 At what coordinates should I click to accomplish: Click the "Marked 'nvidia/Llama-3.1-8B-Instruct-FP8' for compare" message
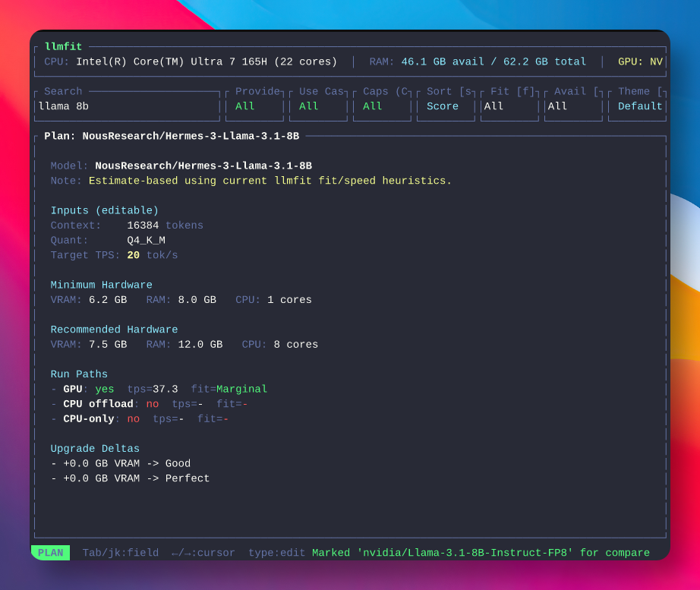click(x=481, y=553)
